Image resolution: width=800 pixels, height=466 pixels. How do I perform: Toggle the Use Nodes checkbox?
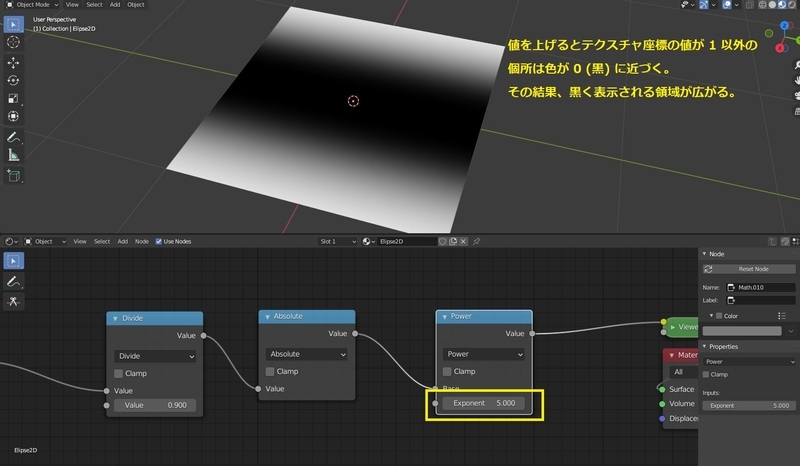[159, 241]
